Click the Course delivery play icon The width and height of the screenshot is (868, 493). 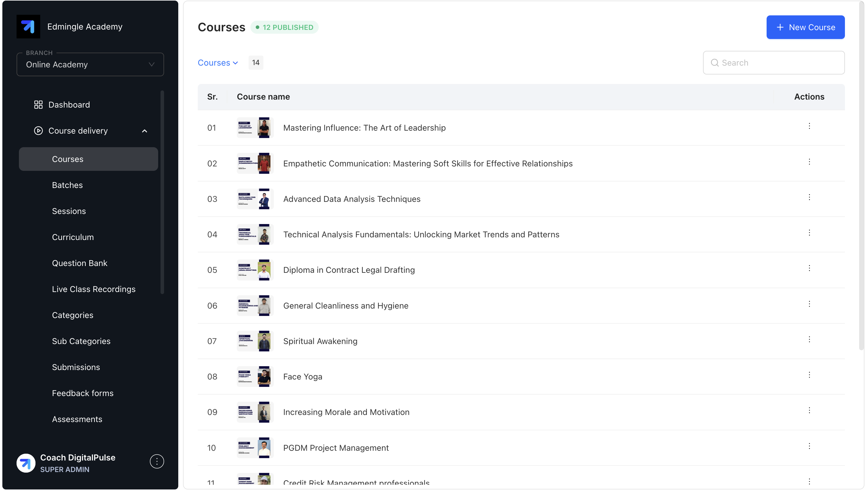[38, 131]
